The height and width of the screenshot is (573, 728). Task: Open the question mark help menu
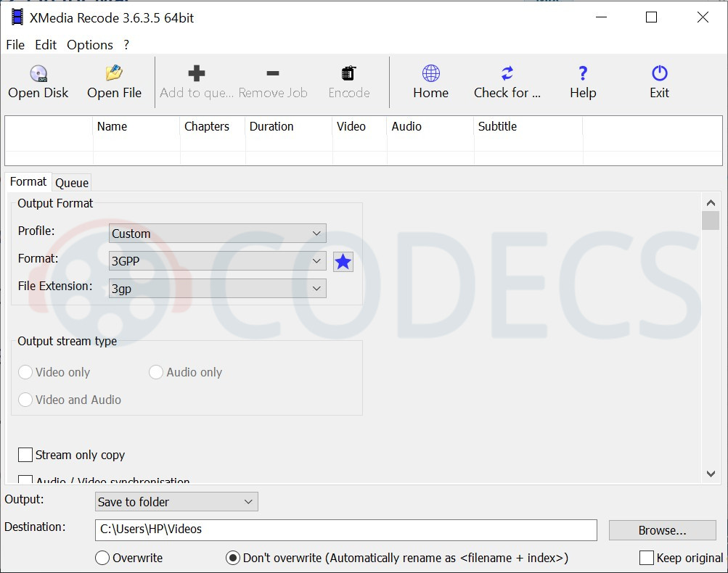click(x=126, y=45)
